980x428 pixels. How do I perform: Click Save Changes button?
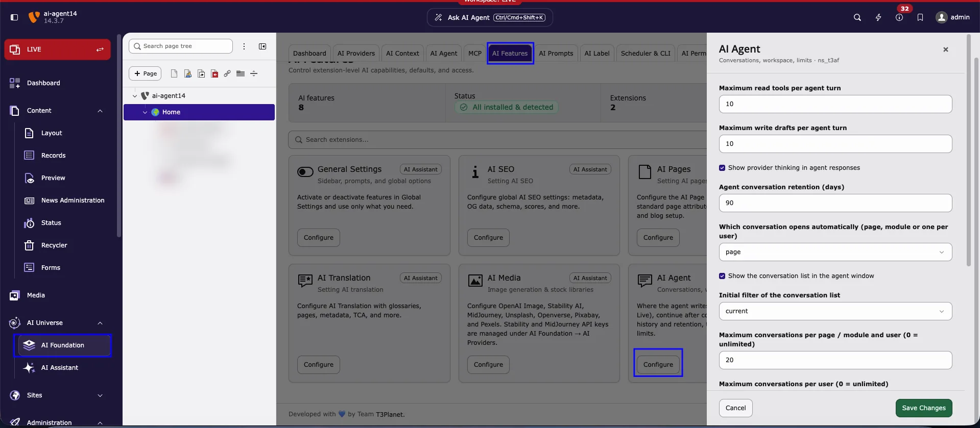(x=924, y=408)
